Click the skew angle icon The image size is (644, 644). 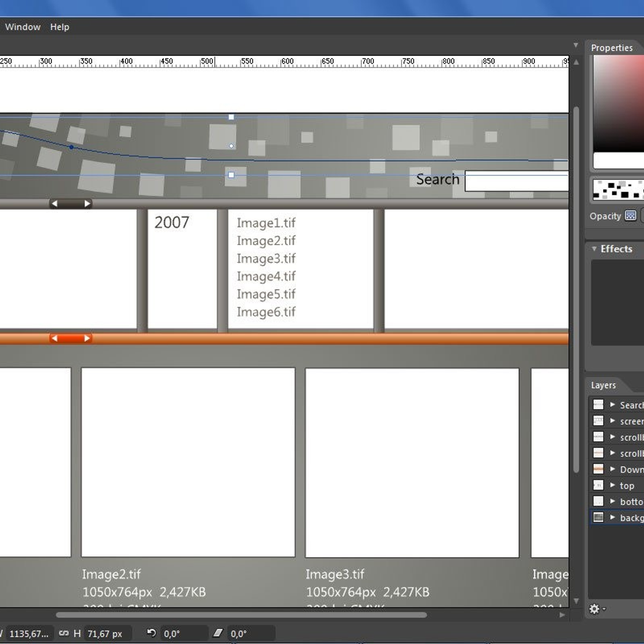pos(218,633)
